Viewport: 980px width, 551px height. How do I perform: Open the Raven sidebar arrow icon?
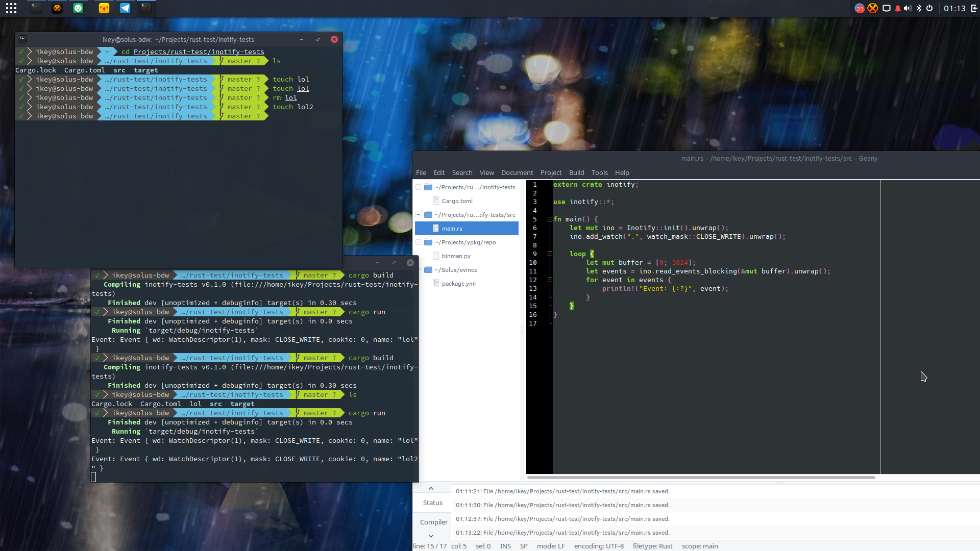tap(974, 8)
